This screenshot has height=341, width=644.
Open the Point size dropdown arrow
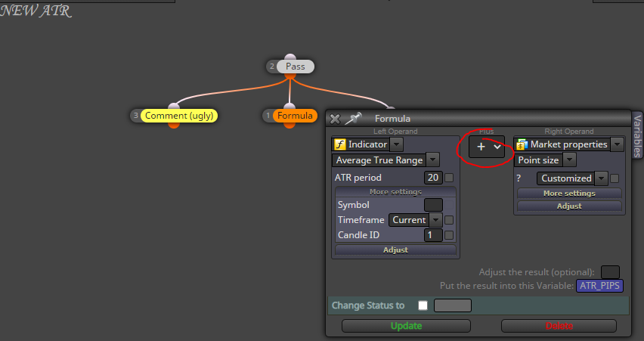click(569, 160)
